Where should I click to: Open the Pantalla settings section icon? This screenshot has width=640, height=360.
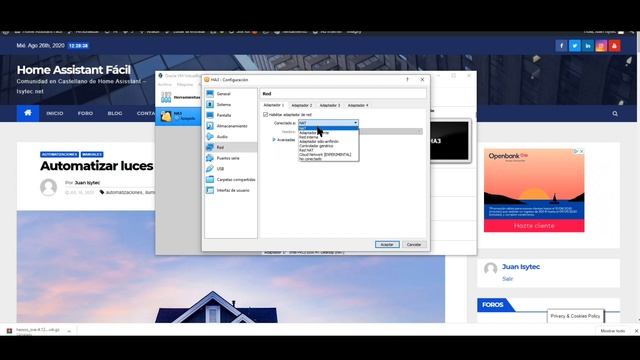(210, 115)
